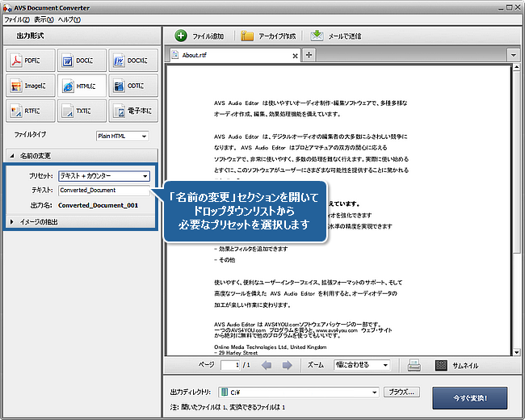Select the TXT output format button

pyautogui.click(x=82, y=111)
